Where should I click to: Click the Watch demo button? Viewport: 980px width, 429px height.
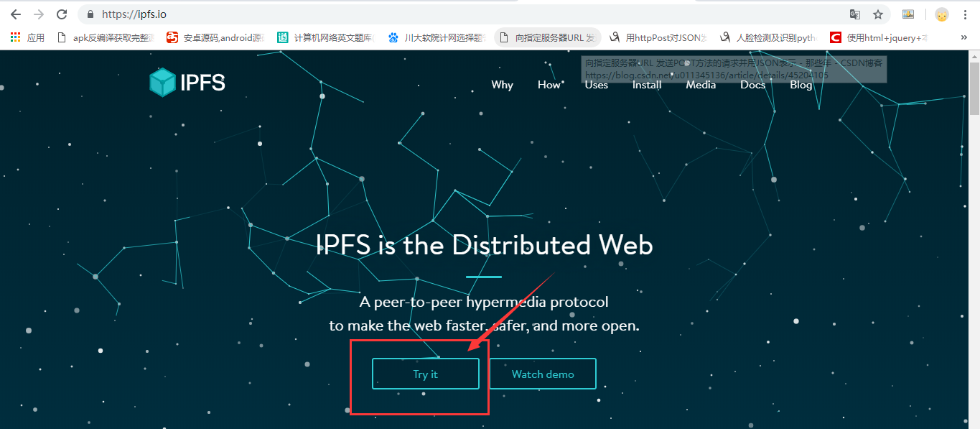coord(543,374)
